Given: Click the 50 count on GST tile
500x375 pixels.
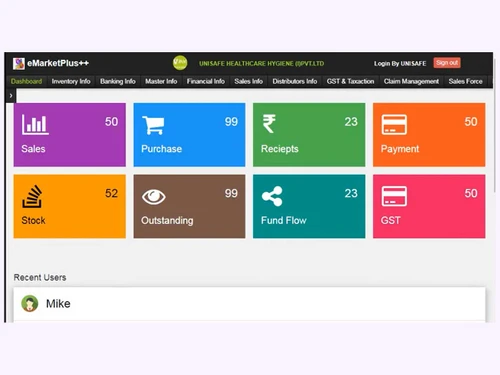Looking at the screenshot, I should 471,193.
